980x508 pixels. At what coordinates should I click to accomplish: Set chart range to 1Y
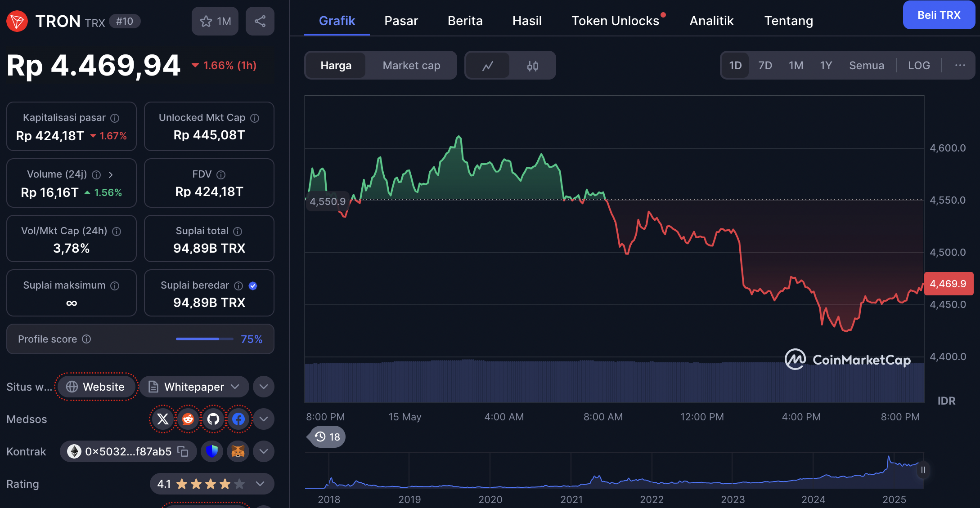click(x=826, y=66)
